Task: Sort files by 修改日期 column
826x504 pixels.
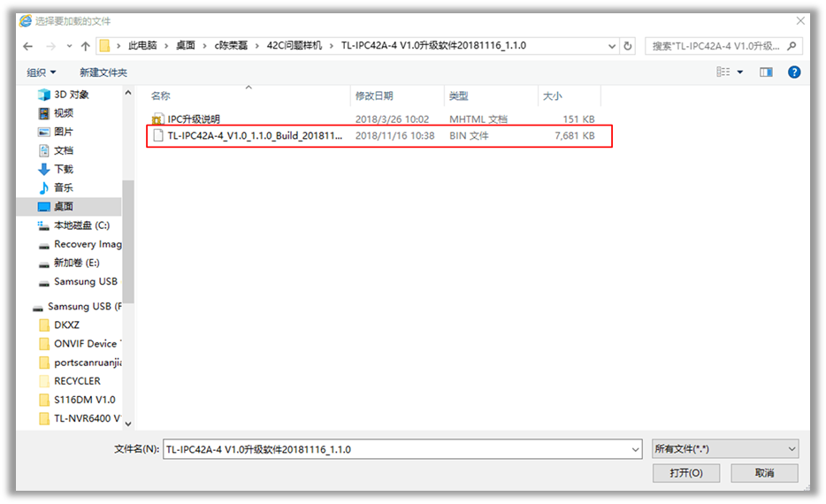Action: [374, 95]
